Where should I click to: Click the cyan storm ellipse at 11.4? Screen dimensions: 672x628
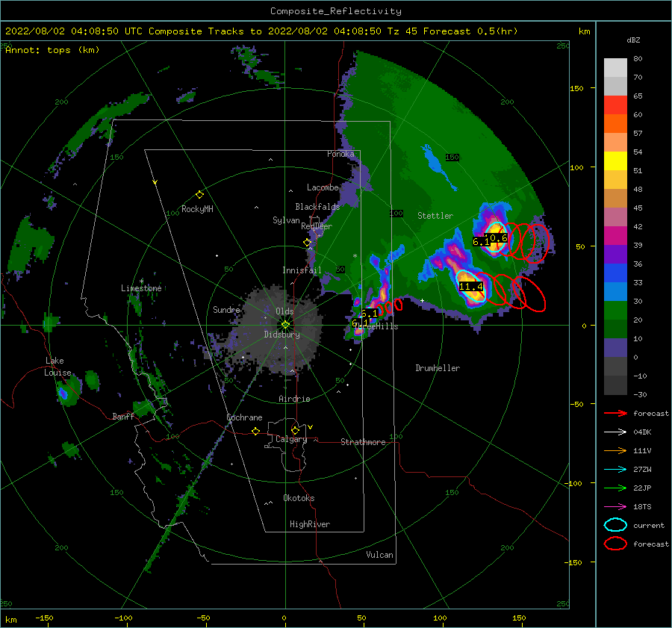[470, 286]
